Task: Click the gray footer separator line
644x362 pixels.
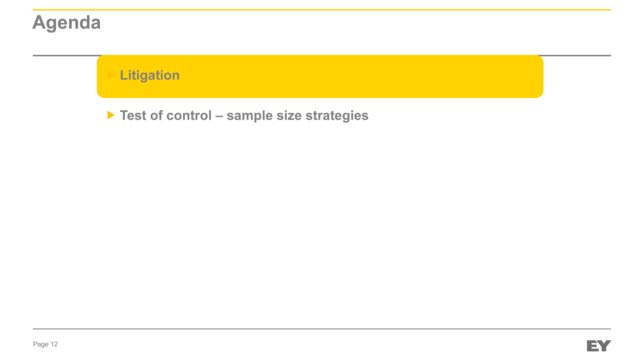Action: (322, 329)
